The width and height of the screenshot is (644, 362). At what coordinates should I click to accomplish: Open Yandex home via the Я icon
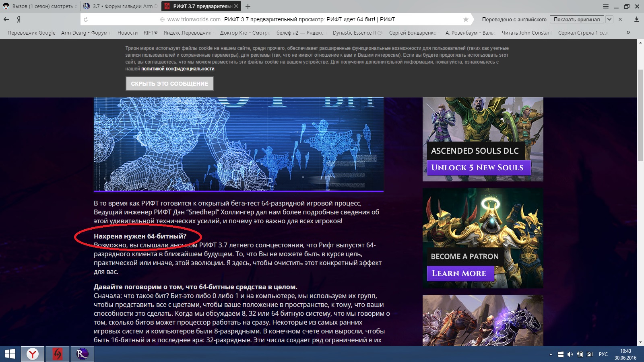(x=19, y=19)
